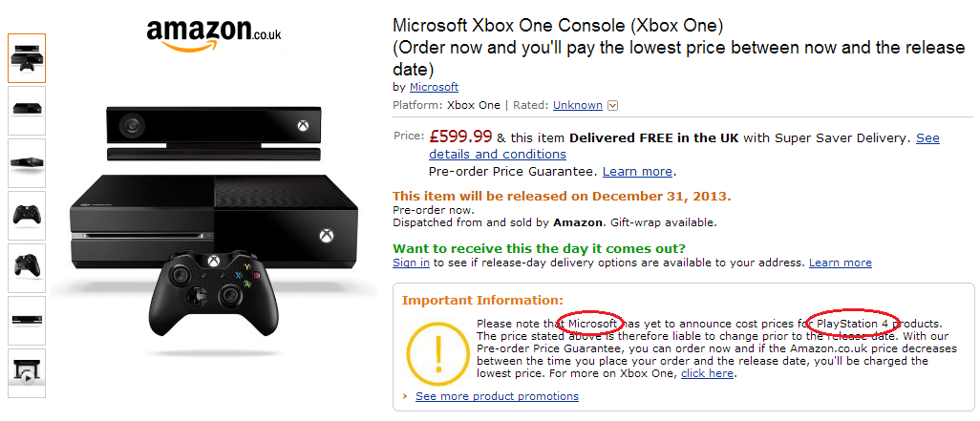The height and width of the screenshot is (421, 980).
Task: Show the Kinect sensor thumbnail image
Action: [27, 320]
